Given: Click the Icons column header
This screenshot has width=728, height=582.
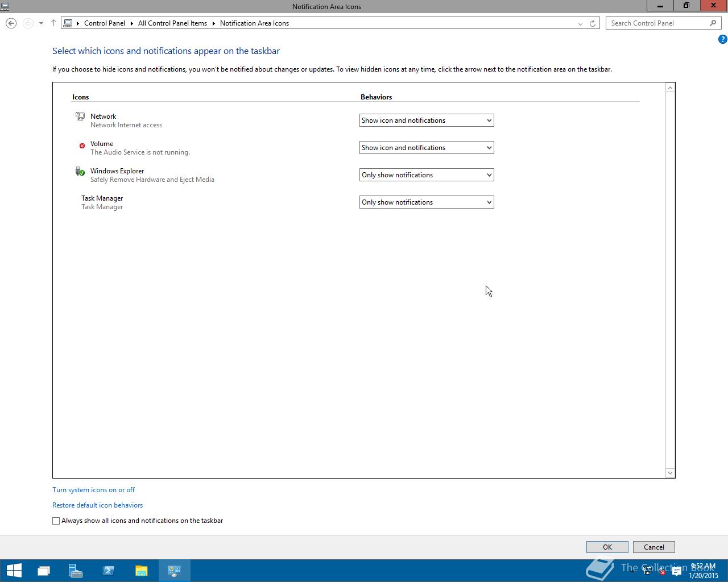Looking at the screenshot, I should [x=81, y=97].
